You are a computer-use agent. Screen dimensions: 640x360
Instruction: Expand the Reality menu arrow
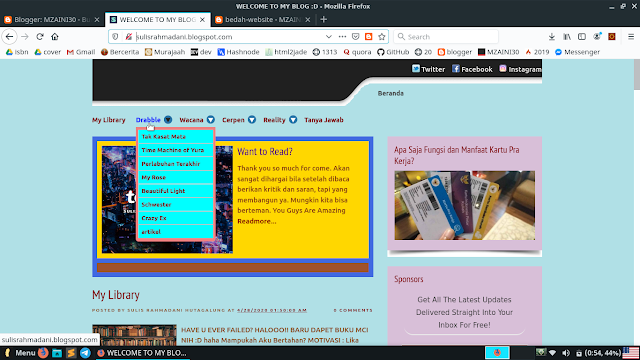(x=293, y=120)
